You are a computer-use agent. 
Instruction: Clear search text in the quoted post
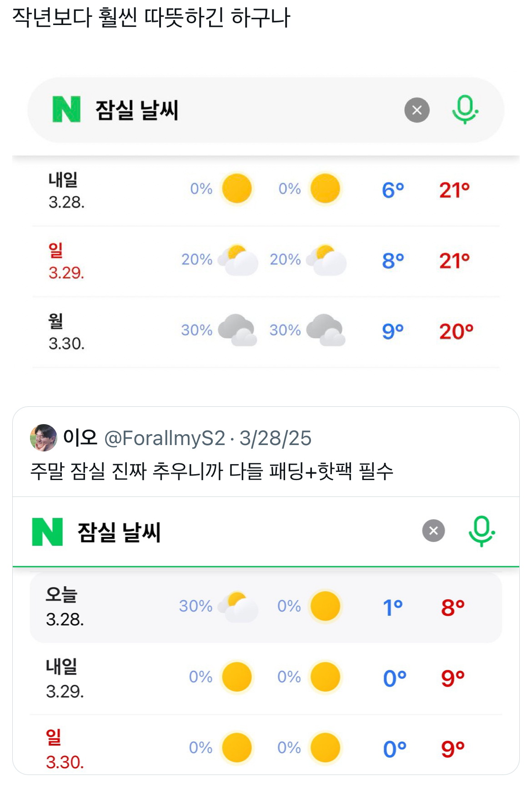coord(433,531)
